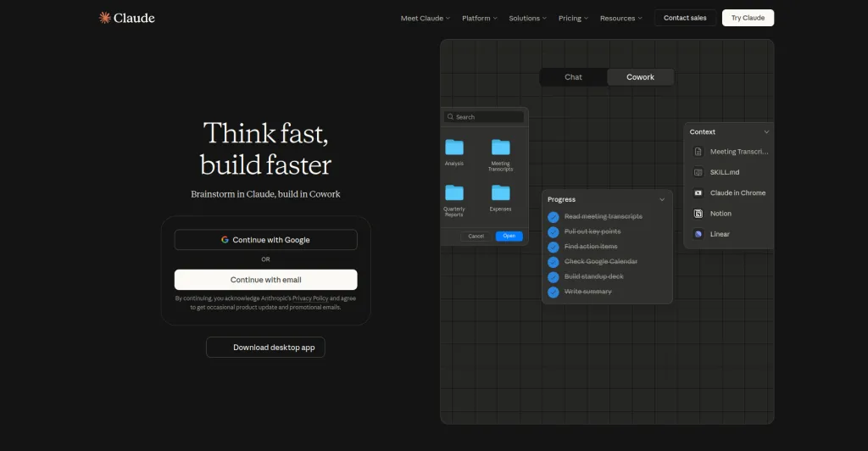The height and width of the screenshot is (451, 868).
Task: Click the Find action items text
Action: click(591, 246)
